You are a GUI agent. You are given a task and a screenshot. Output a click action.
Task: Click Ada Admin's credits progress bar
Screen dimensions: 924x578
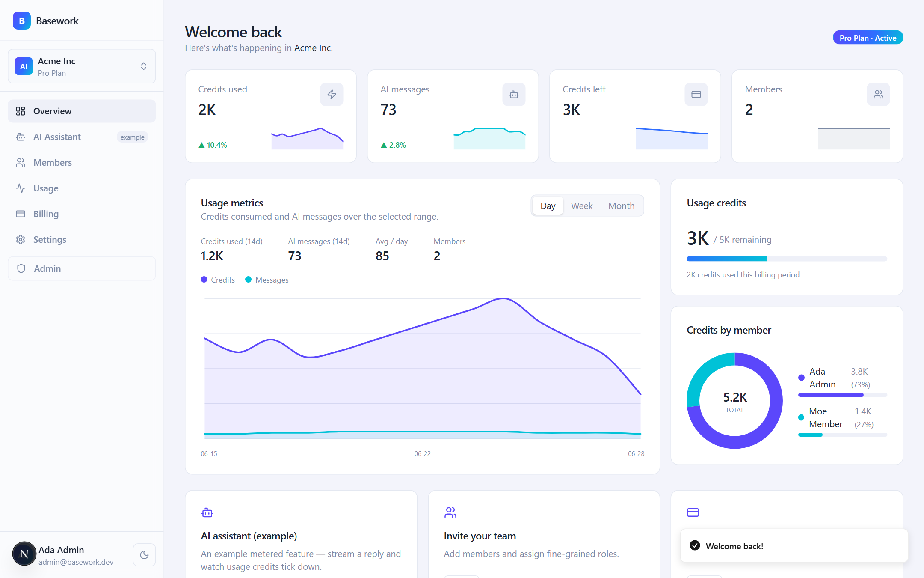tap(842, 395)
